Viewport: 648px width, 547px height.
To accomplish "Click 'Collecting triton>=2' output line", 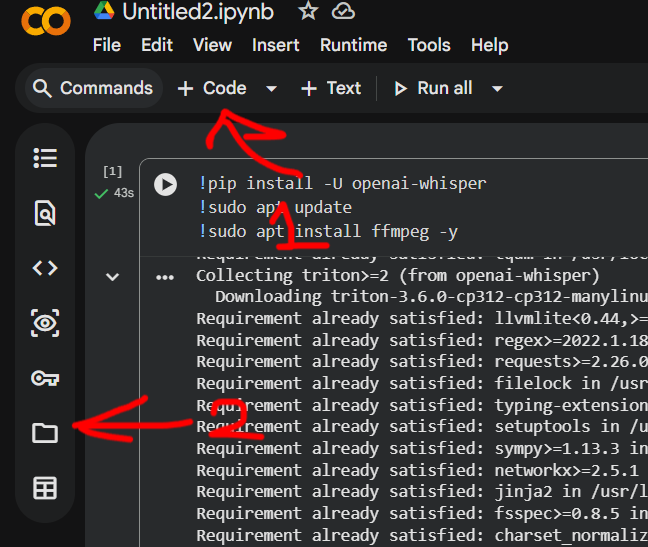I will [x=398, y=276].
